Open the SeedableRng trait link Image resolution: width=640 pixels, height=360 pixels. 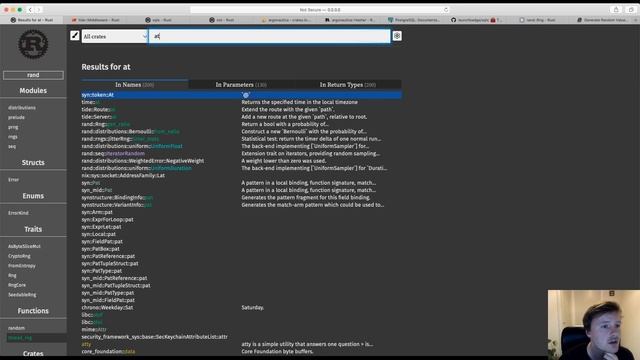(x=22, y=295)
